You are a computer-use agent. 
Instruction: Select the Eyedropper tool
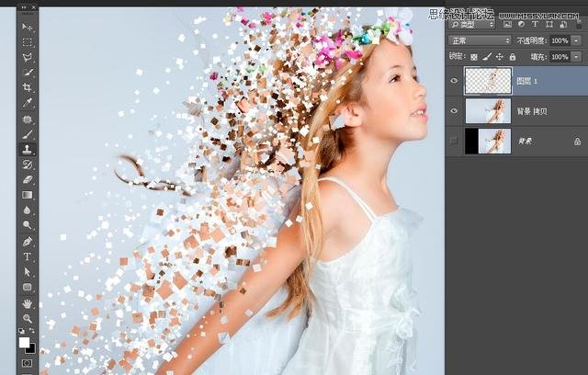pos(27,103)
